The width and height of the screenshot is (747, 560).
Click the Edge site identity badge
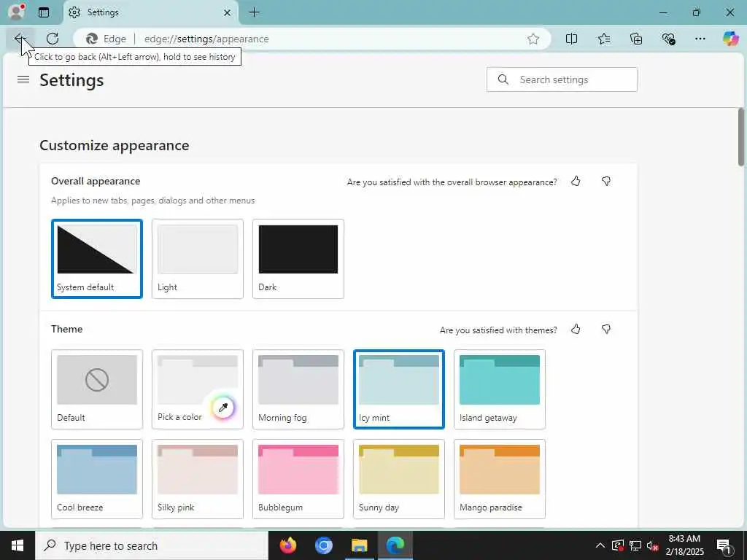pyautogui.click(x=107, y=39)
